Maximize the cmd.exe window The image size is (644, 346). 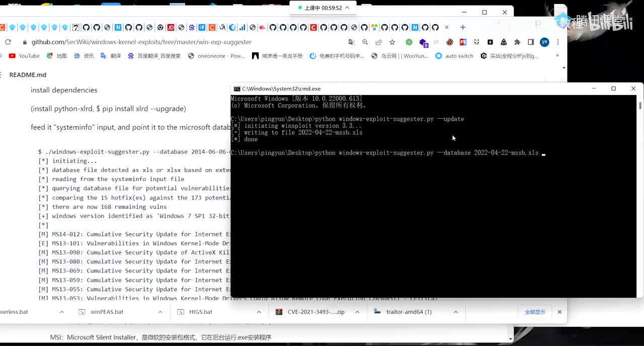[x=613, y=89]
